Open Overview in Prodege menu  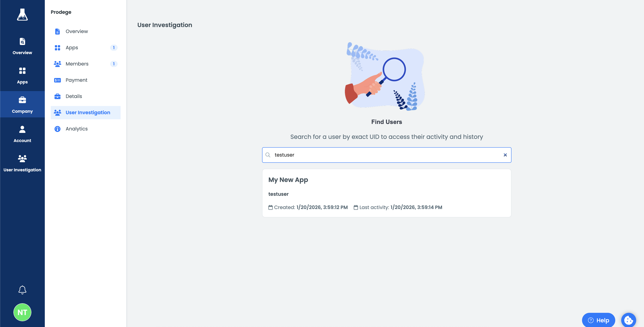click(77, 31)
